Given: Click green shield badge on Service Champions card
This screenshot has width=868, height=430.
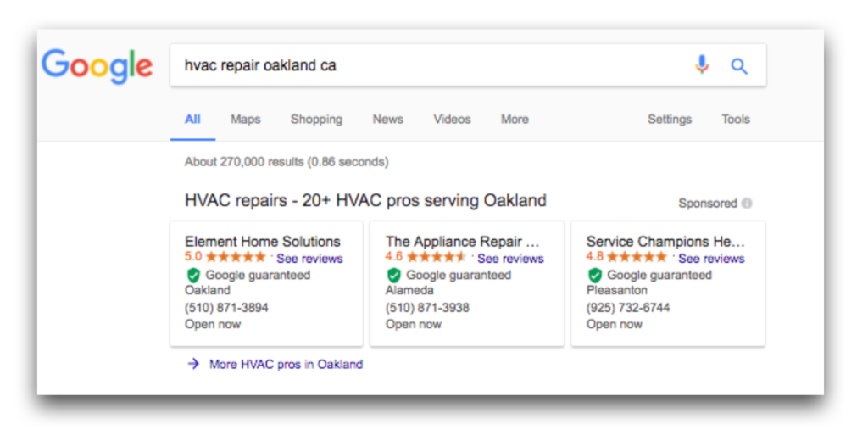Looking at the screenshot, I should point(594,275).
